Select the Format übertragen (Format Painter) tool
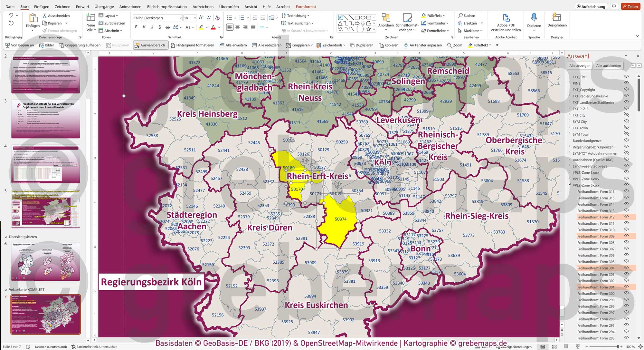The width and height of the screenshot is (644, 350). click(x=61, y=31)
